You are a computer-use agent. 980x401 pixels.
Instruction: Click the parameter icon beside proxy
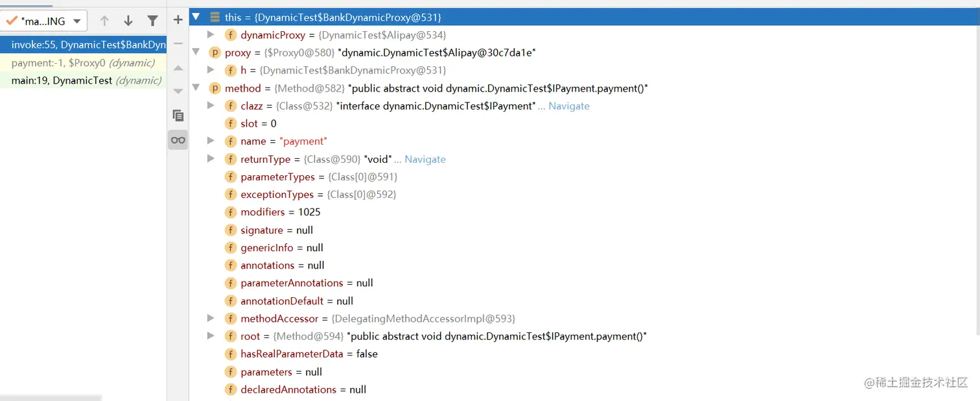215,53
